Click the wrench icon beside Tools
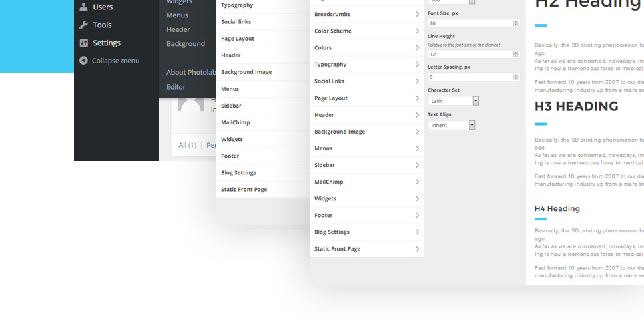The height and width of the screenshot is (334, 644). coord(83,25)
